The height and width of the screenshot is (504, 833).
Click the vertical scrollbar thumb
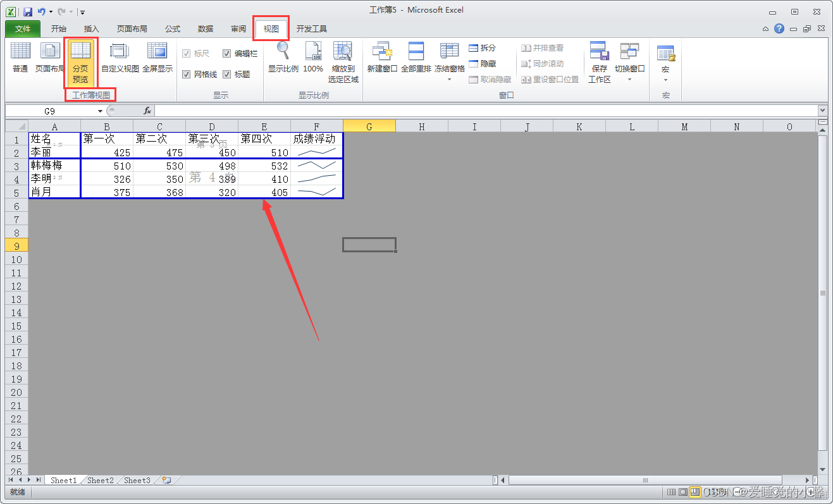click(823, 293)
